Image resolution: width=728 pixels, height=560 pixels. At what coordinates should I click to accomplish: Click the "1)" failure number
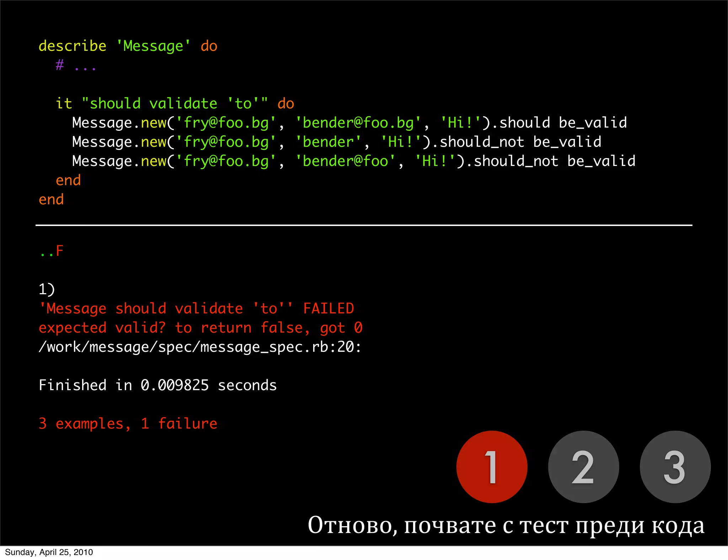(47, 289)
